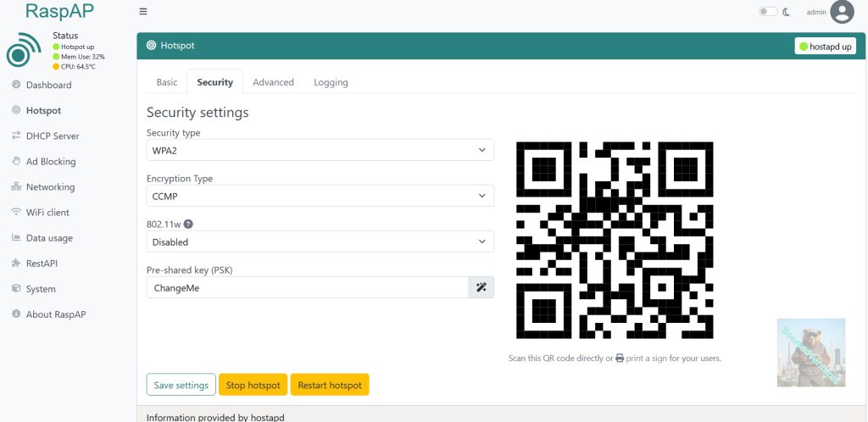Click the Hotspot bullseye icon in sidebar
The image size is (868, 422).
[16, 110]
